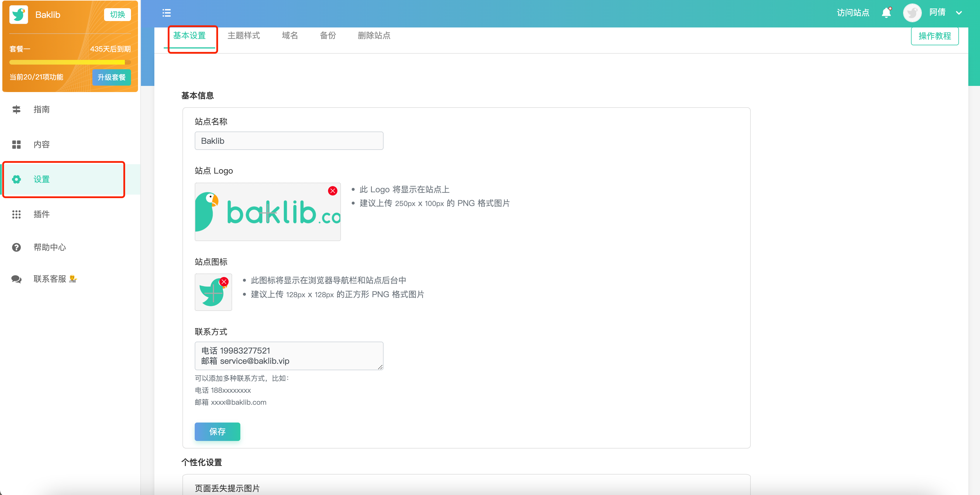Click the 站点图标 field label
980x495 pixels.
pyautogui.click(x=211, y=262)
